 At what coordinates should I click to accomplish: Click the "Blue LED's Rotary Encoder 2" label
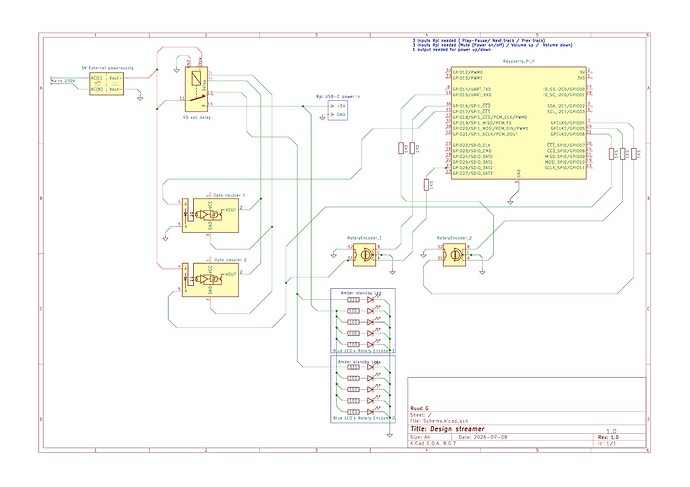364,418
